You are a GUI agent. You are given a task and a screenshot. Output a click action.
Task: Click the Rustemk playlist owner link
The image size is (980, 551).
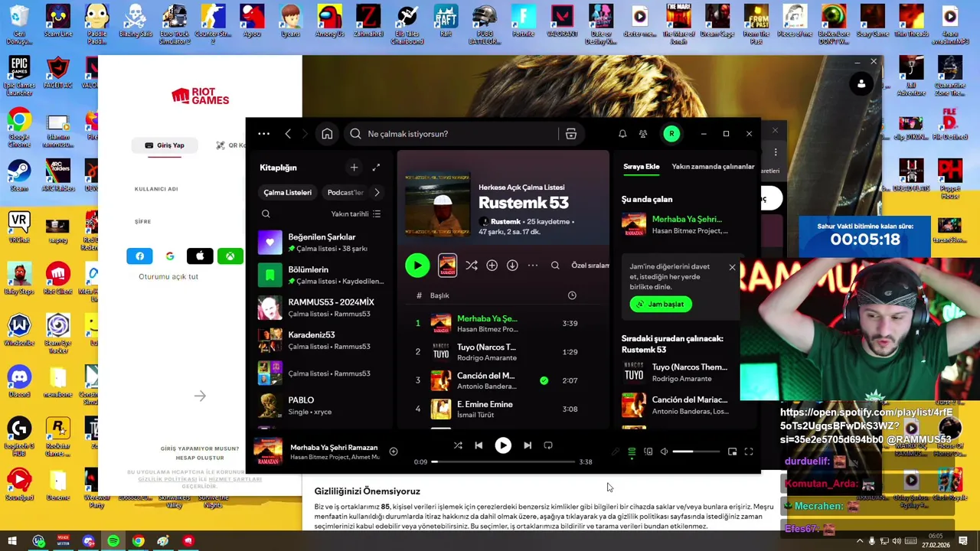pos(505,221)
